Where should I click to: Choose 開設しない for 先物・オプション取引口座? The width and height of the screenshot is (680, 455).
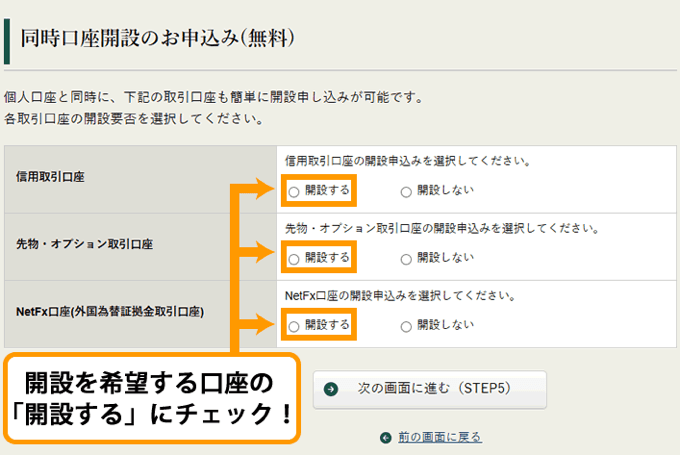click(406, 258)
